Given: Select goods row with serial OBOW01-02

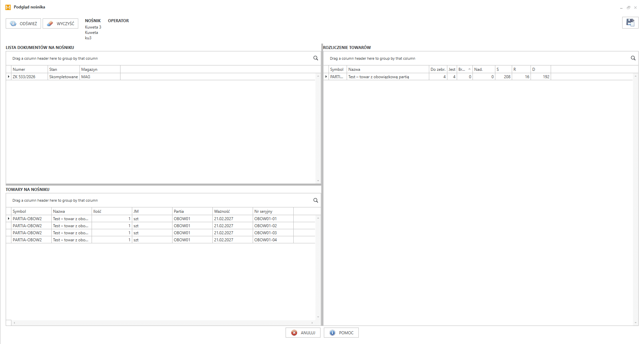Looking at the screenshot, I should pyautogui.click(x=161, y=226).
